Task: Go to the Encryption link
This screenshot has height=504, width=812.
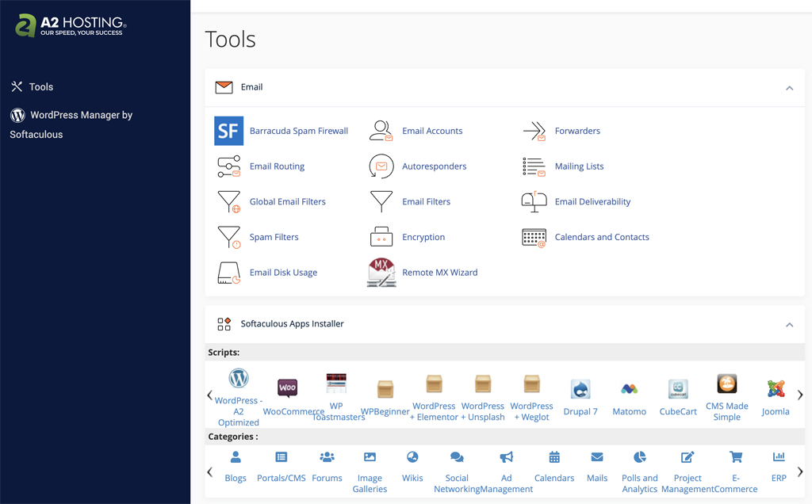Action: click(423, 237)
